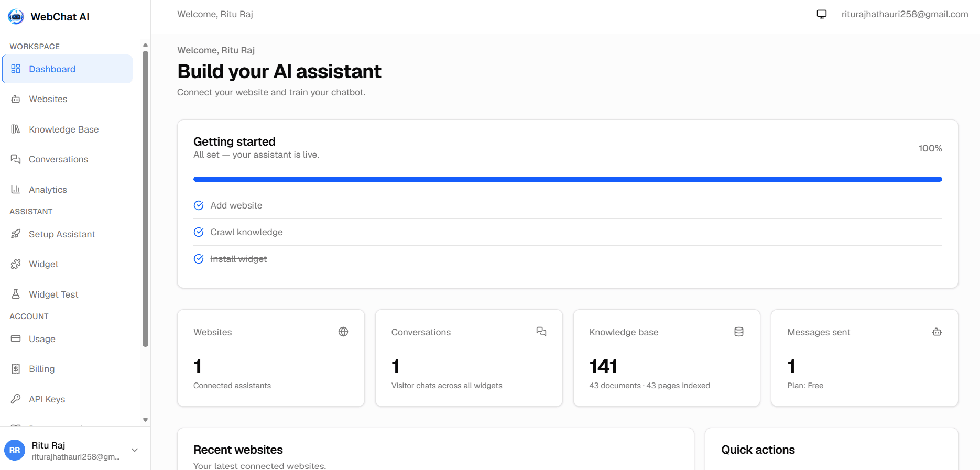980x470 pixels.
Task: Click the Ritu Raj name in sidebar footer
Action: click(x=48, y=445)
